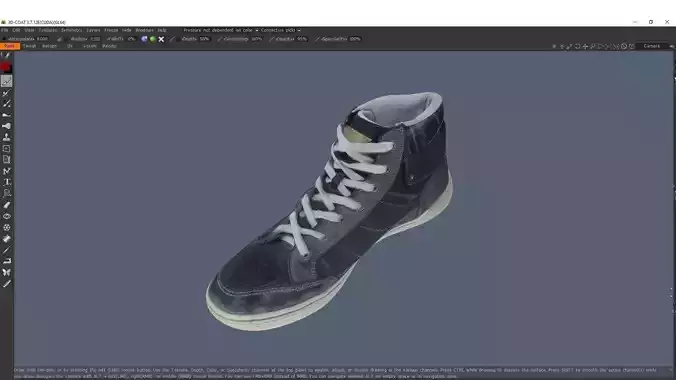Click the blue sphere icon in top toolbar
676x380 pixels.
click(144, 39)
